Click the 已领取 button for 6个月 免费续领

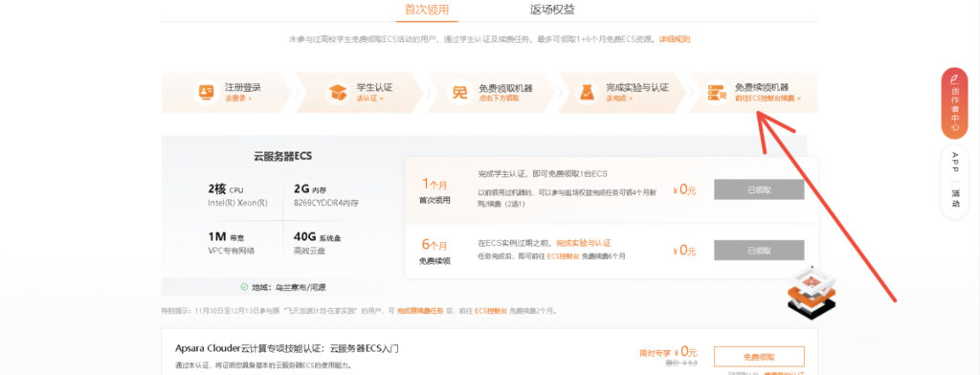pyautogui.click(x=759, y=250)
